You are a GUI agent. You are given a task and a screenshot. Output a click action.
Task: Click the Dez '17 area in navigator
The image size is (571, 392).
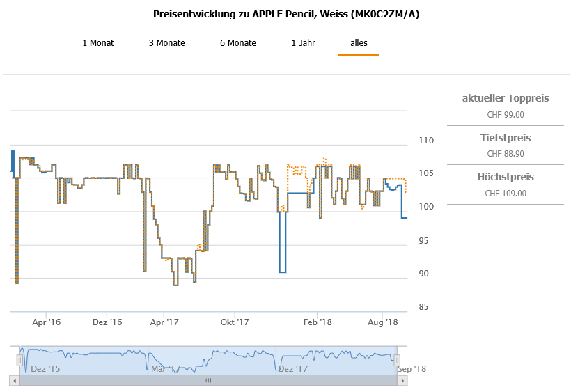[x=292, y=368]
